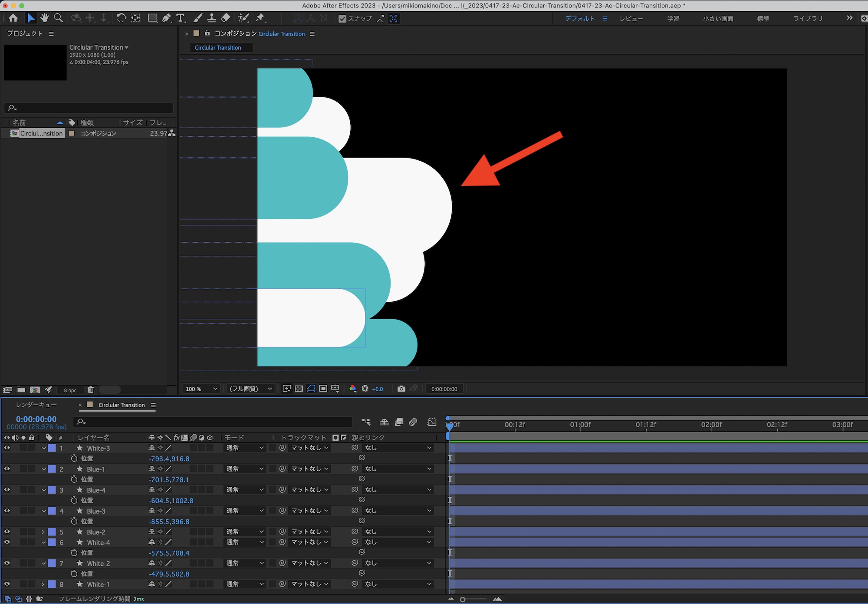Screen dimensions: 868x604
Task: Select the Pen tool
Action: 166,18
